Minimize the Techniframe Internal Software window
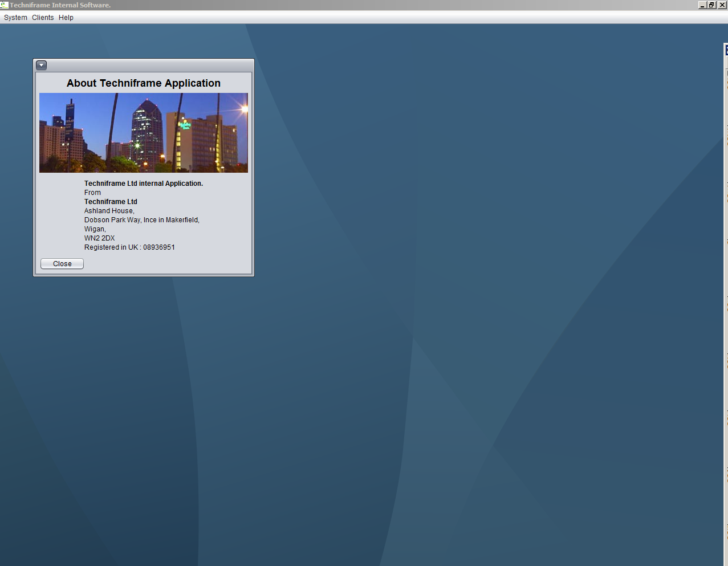Image resolution: width=728 pixels, height=566 pixels. (x=702, y=5)
